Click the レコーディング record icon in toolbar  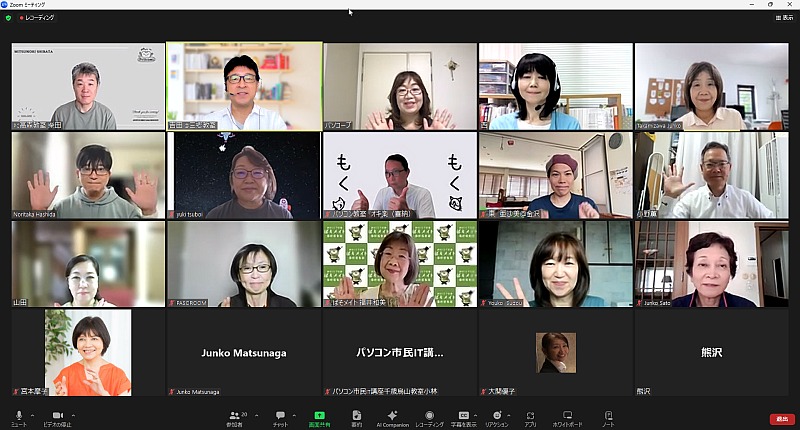click(x=429, y=416)
